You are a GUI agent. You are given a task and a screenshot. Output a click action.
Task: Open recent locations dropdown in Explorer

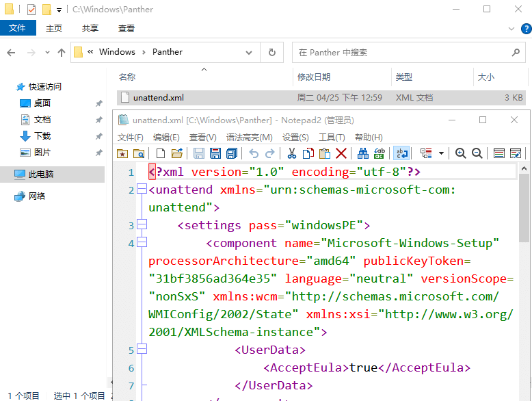pyautogui.click(x=47, y=53)
